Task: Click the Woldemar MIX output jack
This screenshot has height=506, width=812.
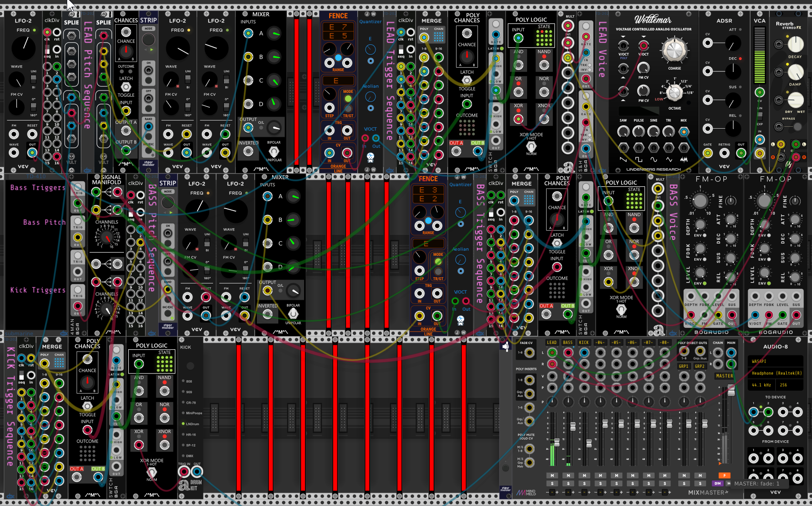Action: (x=684, y=132)
